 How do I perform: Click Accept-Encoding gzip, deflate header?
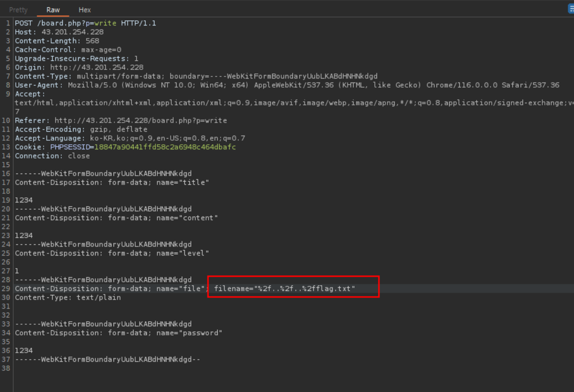(81, 129)
